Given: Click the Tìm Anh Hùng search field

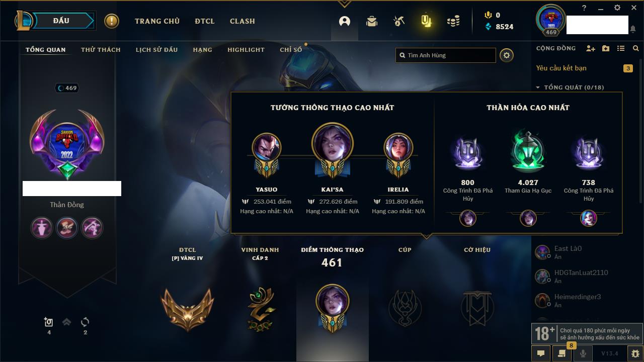Looking at the screenshot, I should point(446,55).
